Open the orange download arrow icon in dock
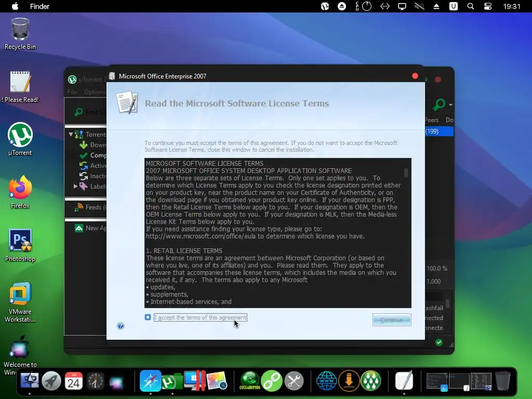 point(349,381)
